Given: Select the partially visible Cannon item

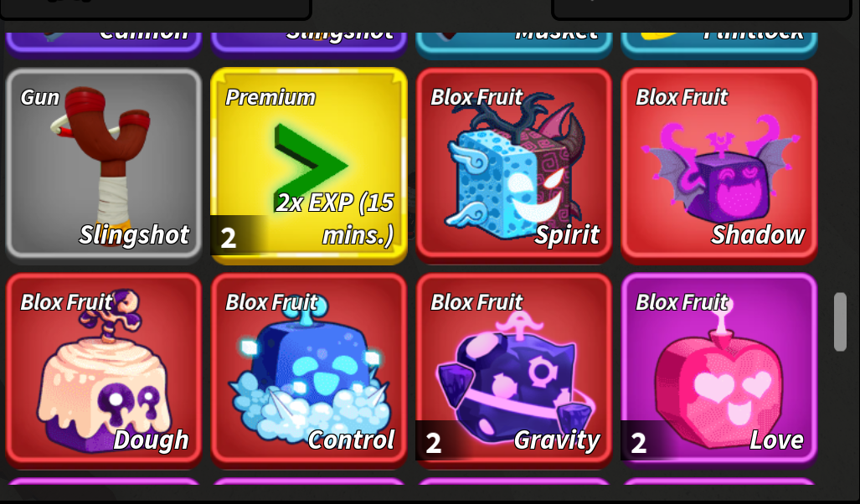Looking at the screenshot, I should (x=104, y=43).
